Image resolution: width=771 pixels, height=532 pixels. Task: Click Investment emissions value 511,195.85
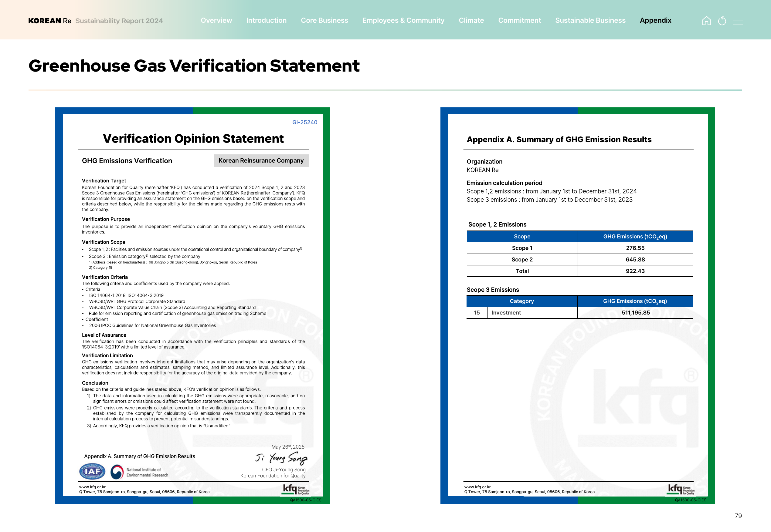[636, 313]
